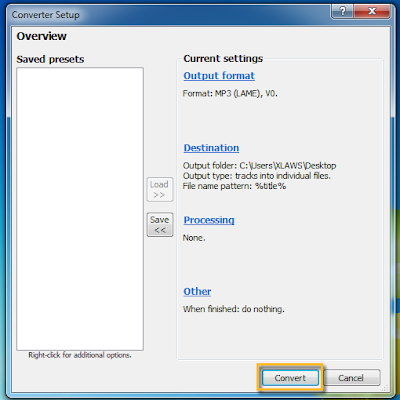Click the Load preset button
The width and height of the screenshot is (400, 400).
(x=160, y=189)
